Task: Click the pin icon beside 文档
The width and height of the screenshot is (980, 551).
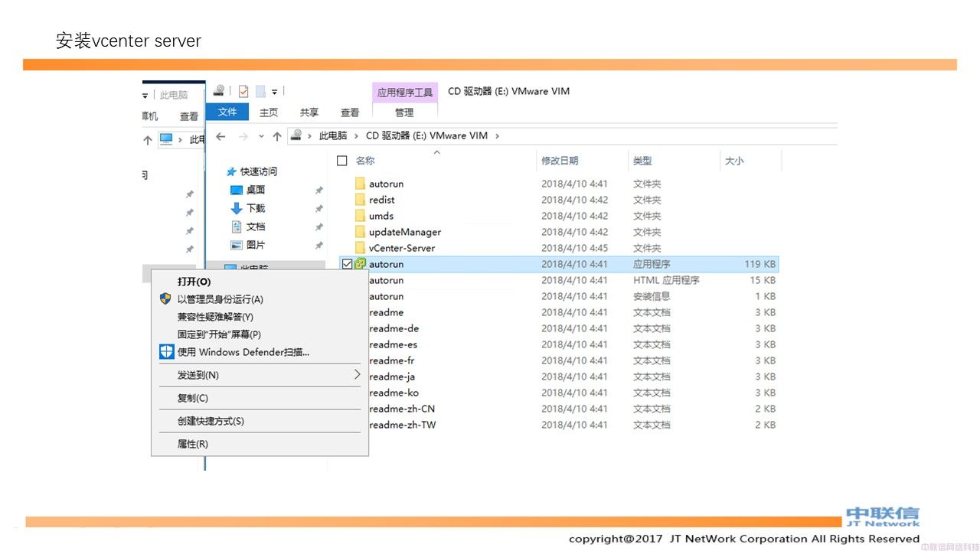Action: tap(318, 227)
